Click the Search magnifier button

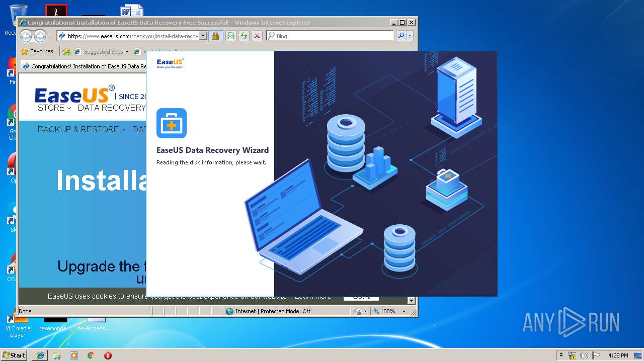[x=401, y=36]
